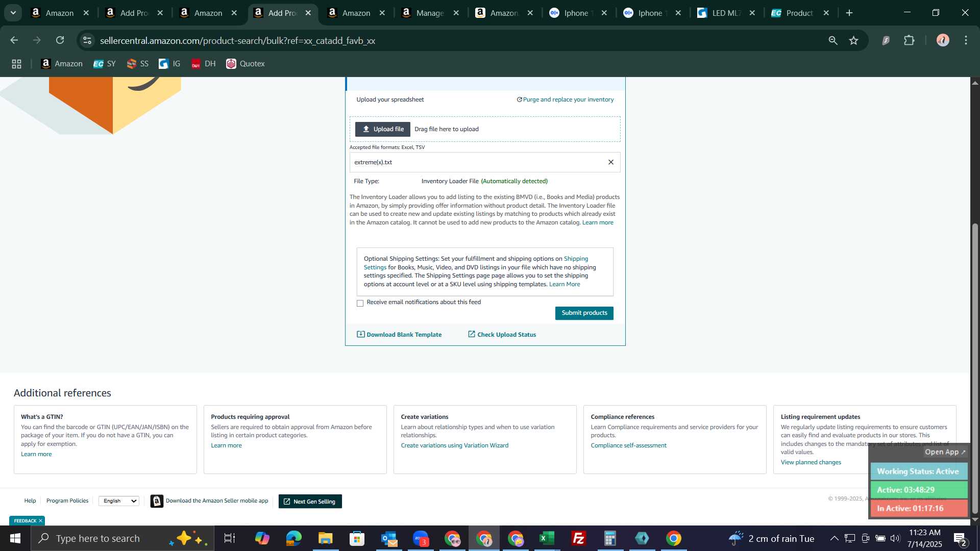This screenshot has height=551, width=980.
Task: Open FileZilla from taskbar
Action: pyautogui.click(x=578, y=538)
